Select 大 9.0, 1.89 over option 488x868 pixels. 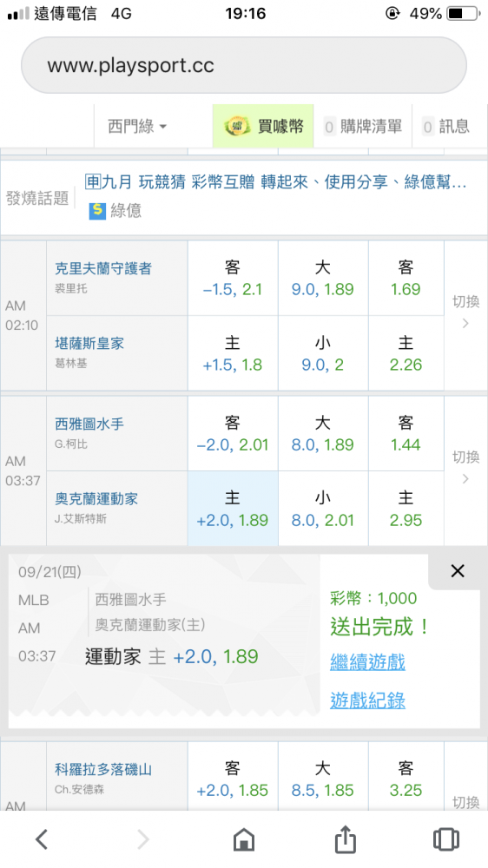(x=323, y=278)
